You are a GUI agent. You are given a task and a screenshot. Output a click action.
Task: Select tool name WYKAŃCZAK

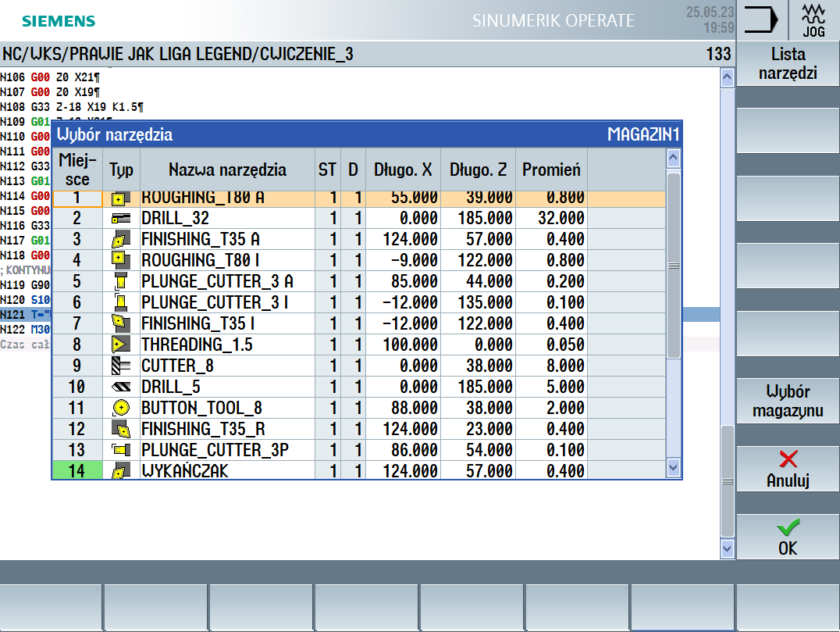point(185,471)
